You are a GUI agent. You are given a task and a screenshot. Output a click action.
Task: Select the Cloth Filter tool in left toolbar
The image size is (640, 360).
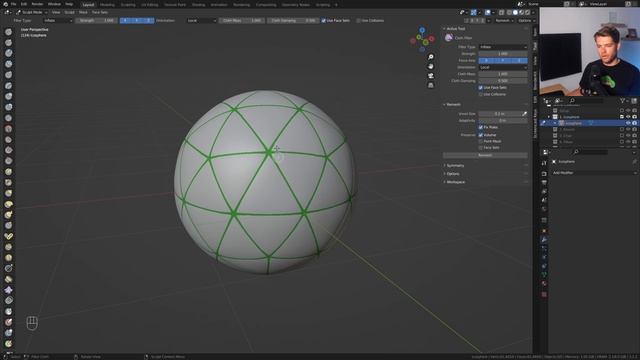click(x=8, y=290)
